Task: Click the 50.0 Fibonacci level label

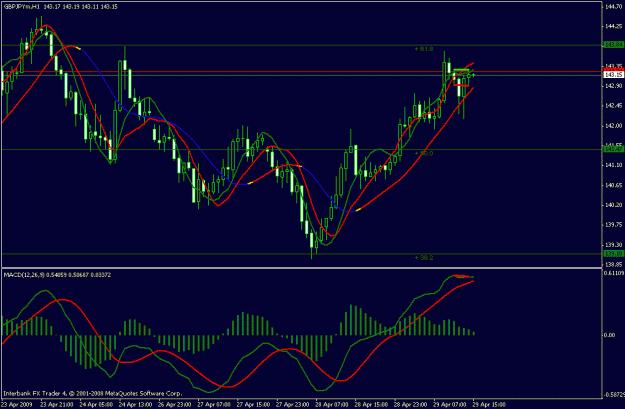Action: point(424,153)
